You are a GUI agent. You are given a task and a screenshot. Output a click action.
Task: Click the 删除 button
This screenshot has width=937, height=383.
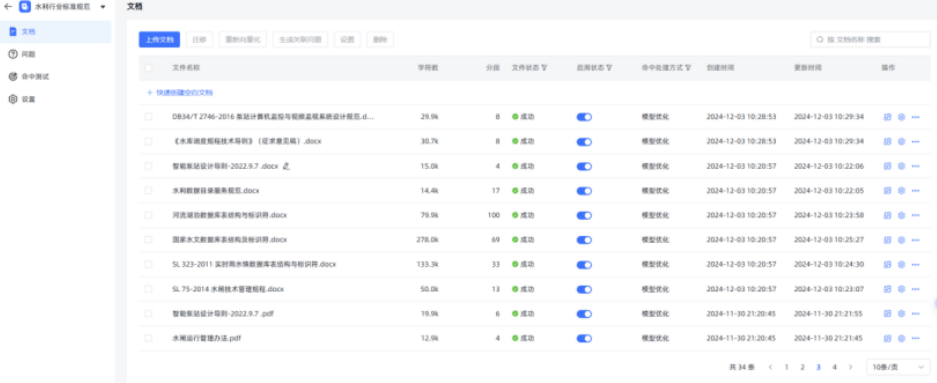[380, 39]
